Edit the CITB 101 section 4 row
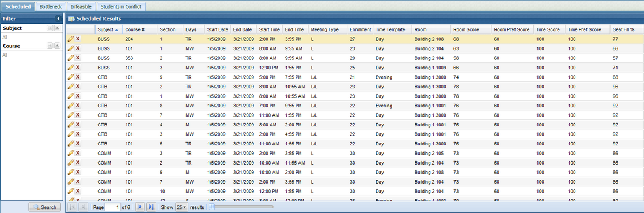Image resolution: width=644 pixels, height=213 pixels. [x=71, y=124]
